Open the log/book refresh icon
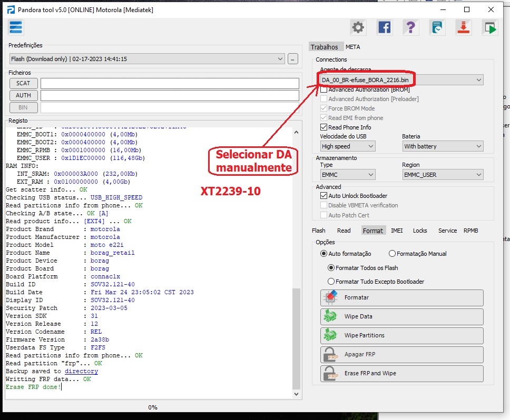The image size is (510, 420). point(437,27)
